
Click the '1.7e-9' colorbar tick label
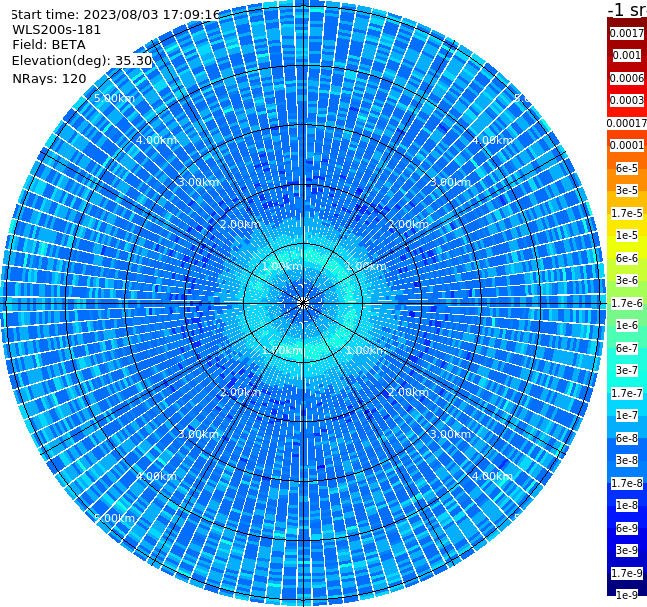point(627,573)
